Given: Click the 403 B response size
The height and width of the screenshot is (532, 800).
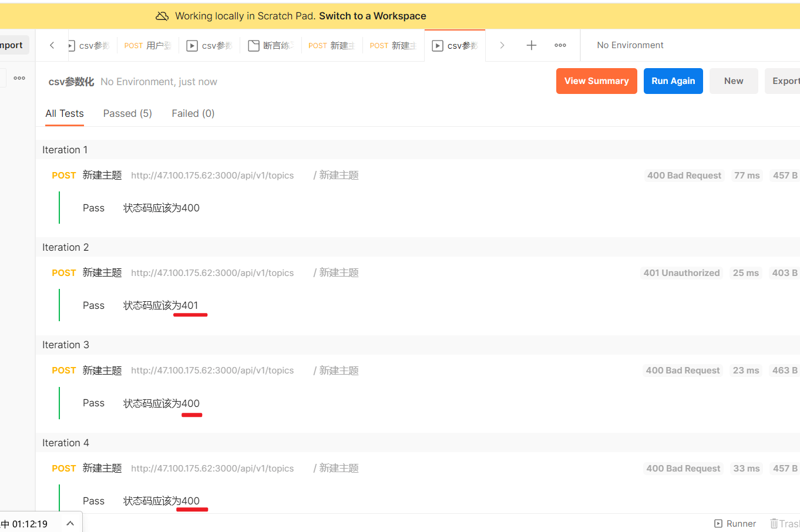Looking at the screenshot, I should (x=785, y=272).
